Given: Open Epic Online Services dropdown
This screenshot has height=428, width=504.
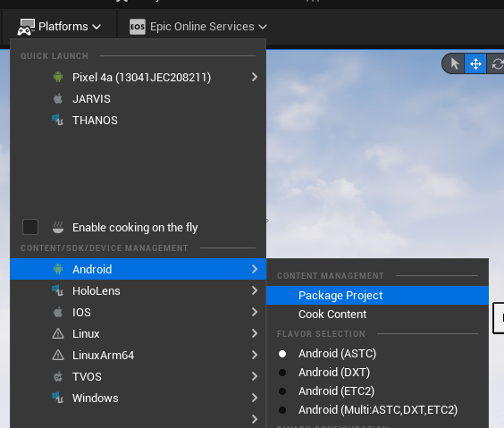Looking at the screenshot, I should click(198, 27).
